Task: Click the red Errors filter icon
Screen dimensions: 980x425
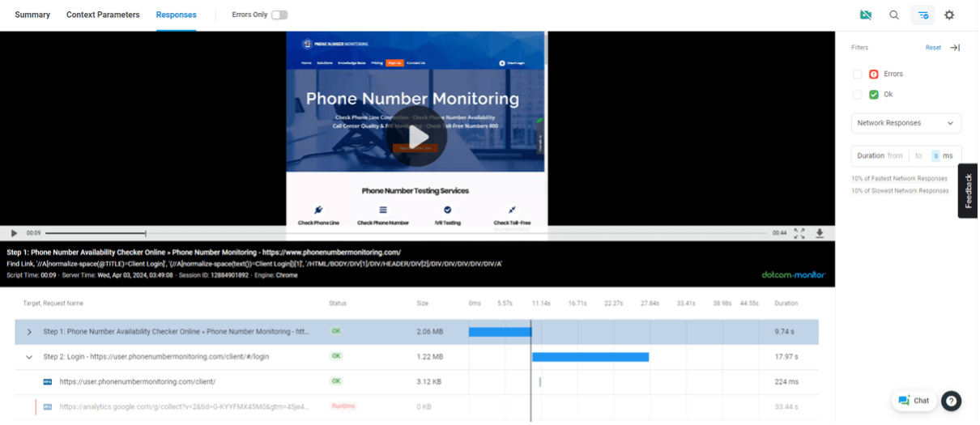Action: pos(874,74)
